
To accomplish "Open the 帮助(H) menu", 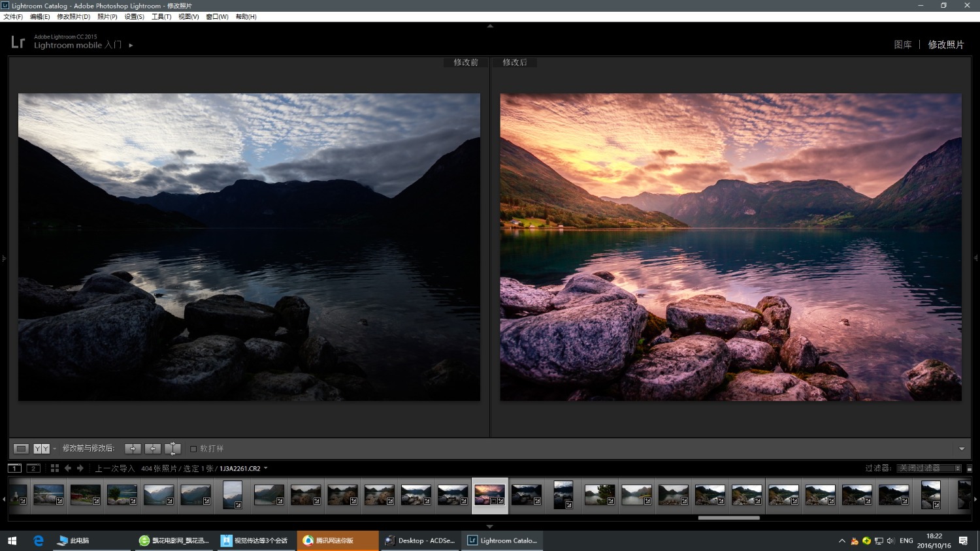I will [x=246, y=17].
